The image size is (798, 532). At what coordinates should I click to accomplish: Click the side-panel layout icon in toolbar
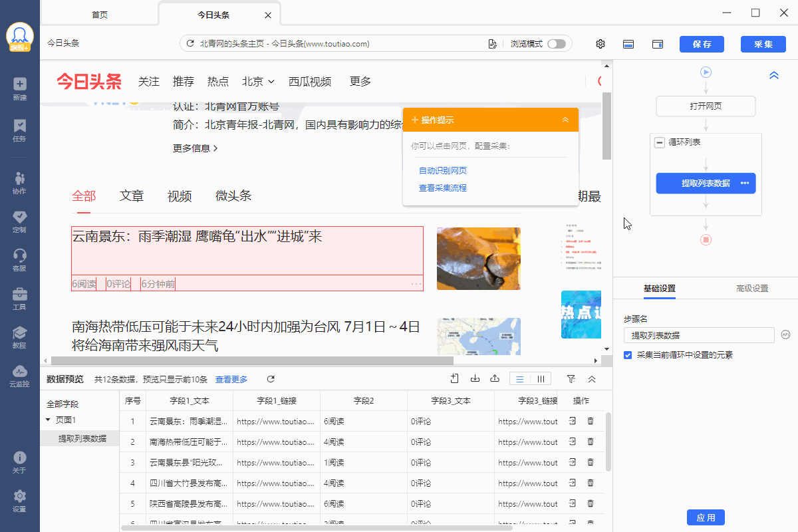658,44
